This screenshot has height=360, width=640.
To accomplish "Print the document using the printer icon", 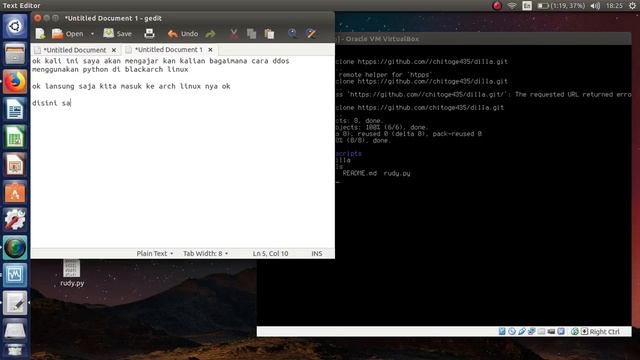I will click(x=149, y=34).
